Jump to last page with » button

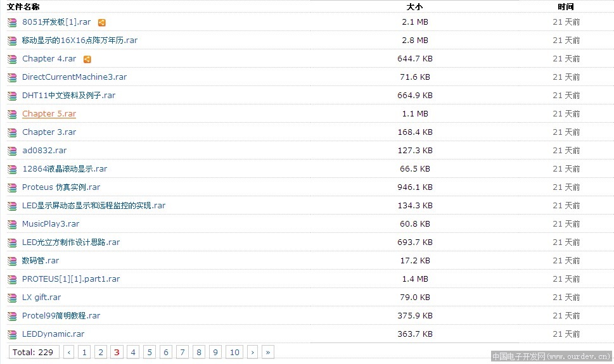tap(268, 352)
